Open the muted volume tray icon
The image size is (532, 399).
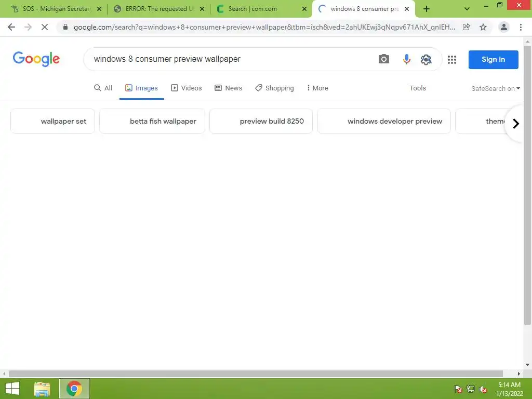[483, 389]
